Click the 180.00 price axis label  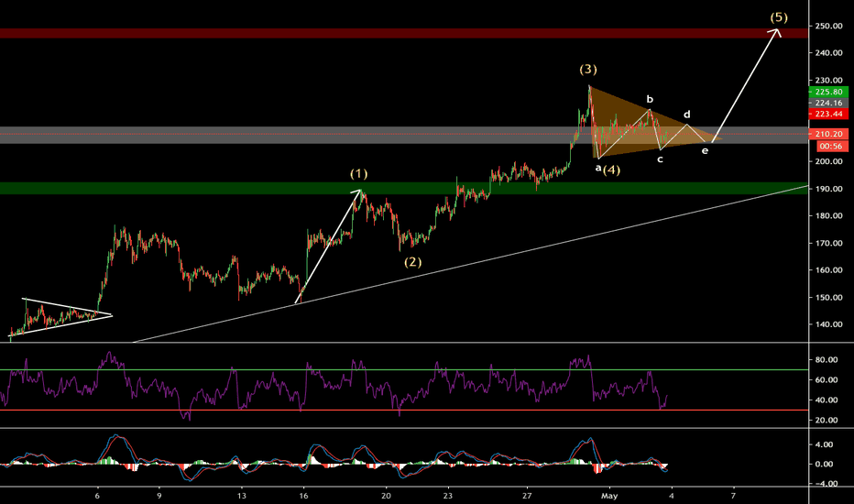829,215
